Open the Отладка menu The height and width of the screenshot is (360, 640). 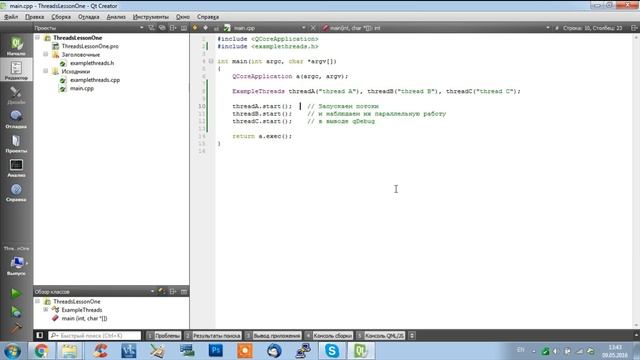click(x=89, y=17)
